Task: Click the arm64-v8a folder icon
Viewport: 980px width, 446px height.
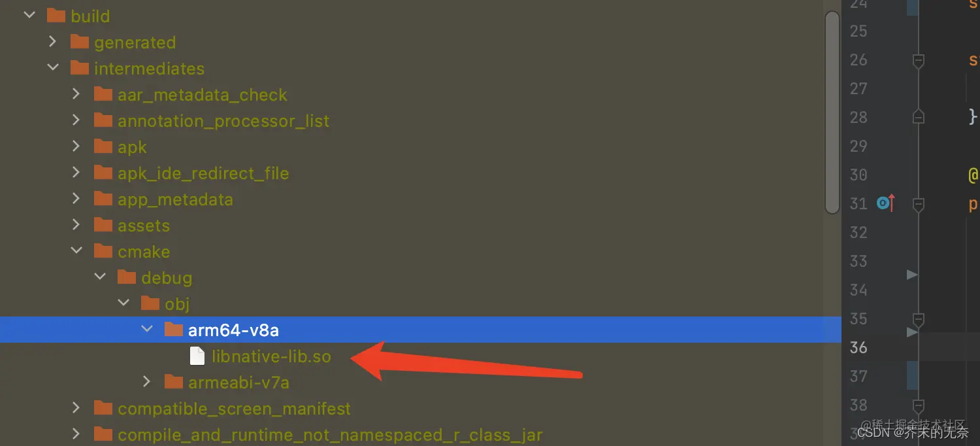Action: tap(174, 330)
